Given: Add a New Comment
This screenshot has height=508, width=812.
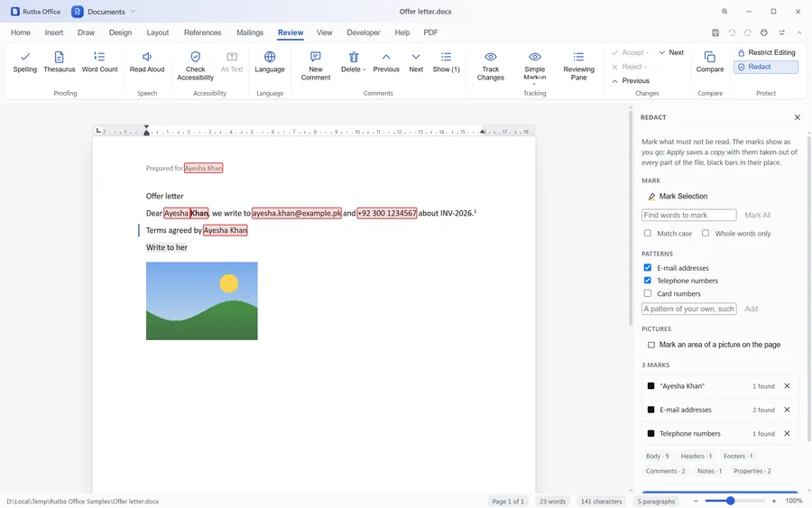Looking at the screenshot, I should click(316, 66).
